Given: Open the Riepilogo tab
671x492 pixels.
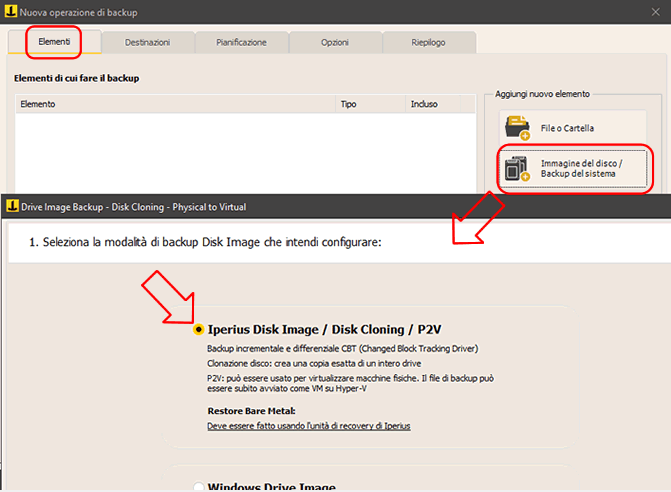Looking at the screenshot, I should (x=428, y=43).
